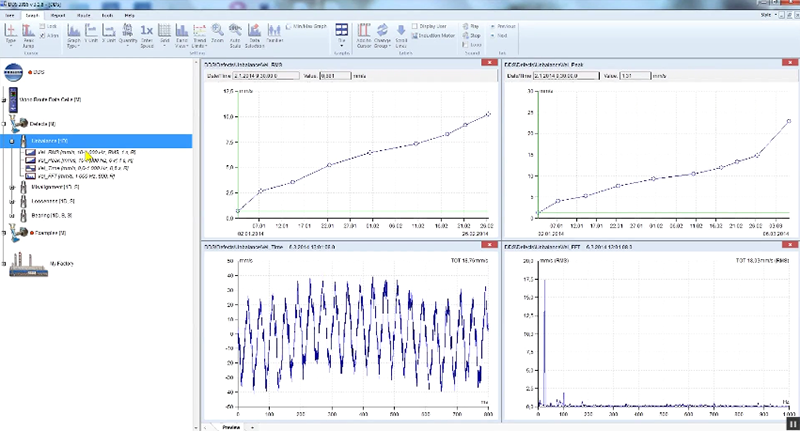Click the Auto Scale icon
The width and height of the screenshot is (800, 431).
point(234,32)
